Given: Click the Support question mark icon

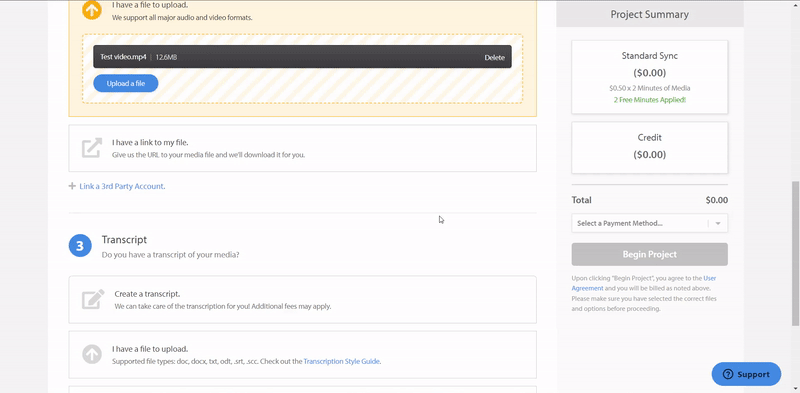Looking at the screenshot, I should (x=728, y=374).
